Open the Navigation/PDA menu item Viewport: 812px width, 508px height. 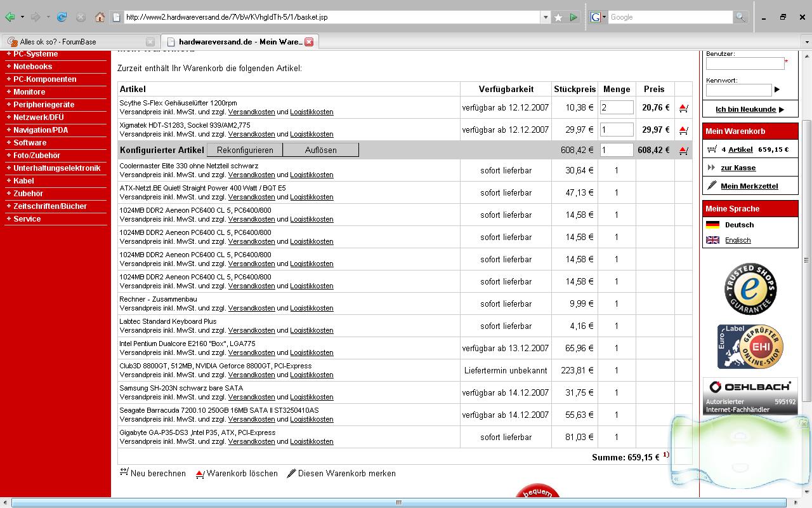click(x=40, y=130)
